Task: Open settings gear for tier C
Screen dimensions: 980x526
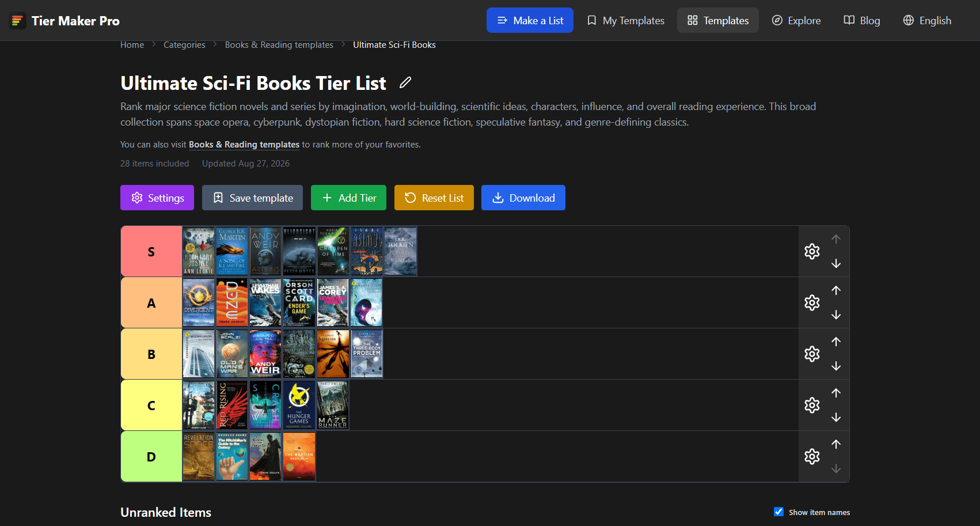Action: (x=812, y=405)
